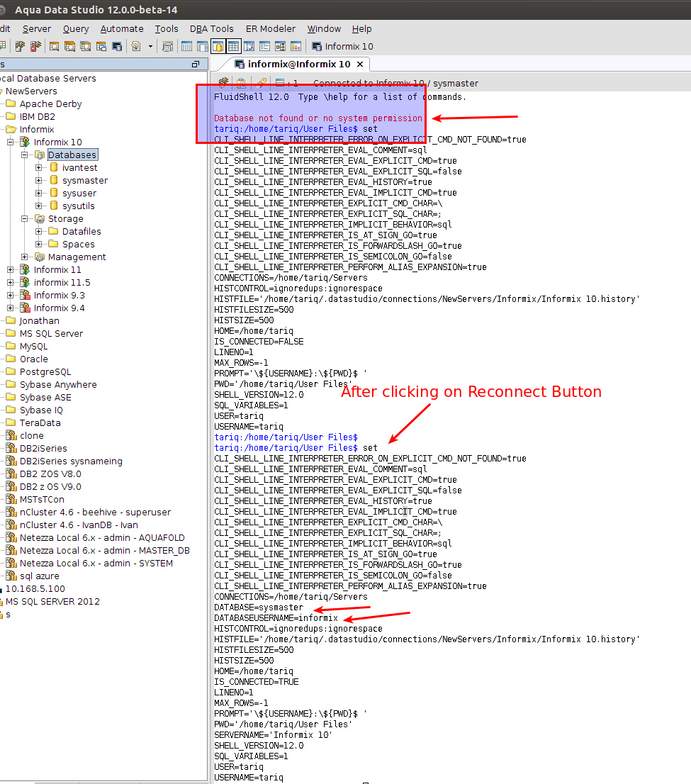The width and height of the screenshot is (691, 784).
Task: Expand the sysuser database node
Action: coord(38,193)
